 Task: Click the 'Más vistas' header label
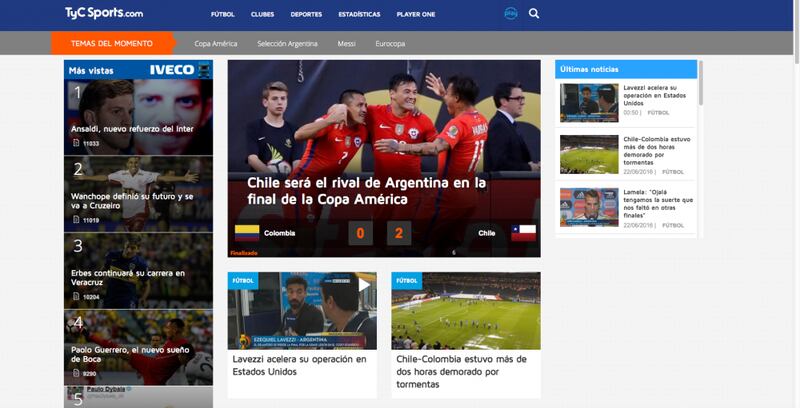91,70
